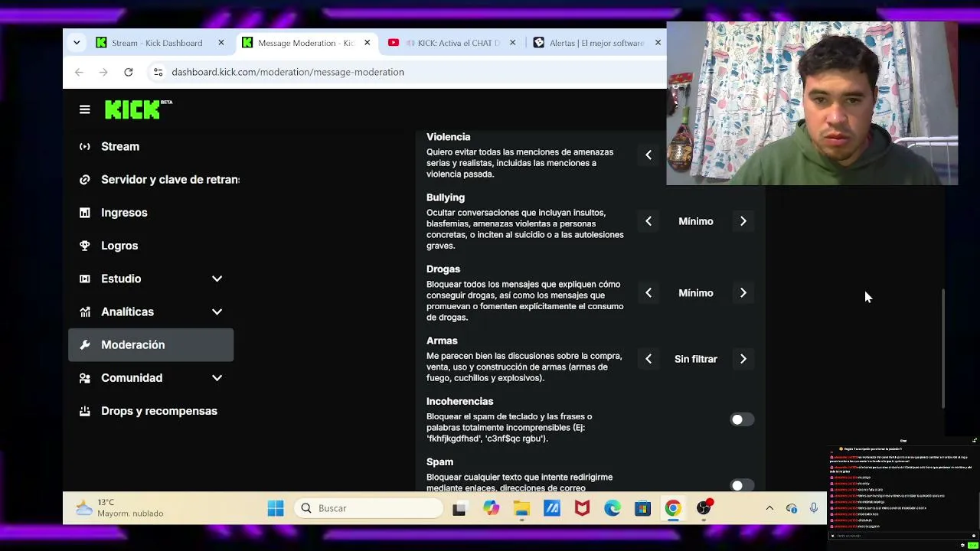Screen dimensions: 980x551
Task: Close the Message Moderation tab
Action: [367, 43]
